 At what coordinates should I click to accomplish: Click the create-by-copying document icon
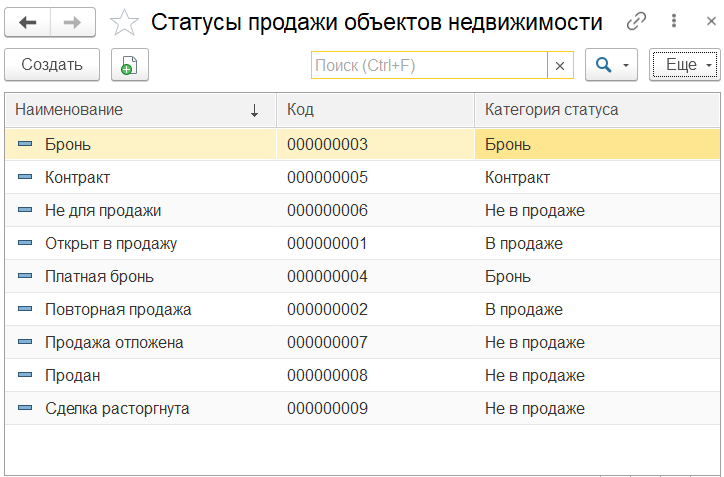coord(129,65)
